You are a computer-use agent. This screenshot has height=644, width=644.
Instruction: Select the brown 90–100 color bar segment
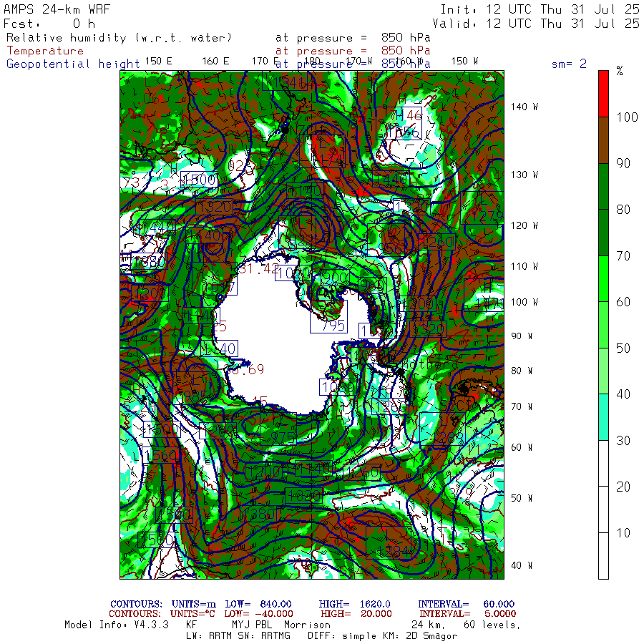pyautogui.click(x=603, y=140)
